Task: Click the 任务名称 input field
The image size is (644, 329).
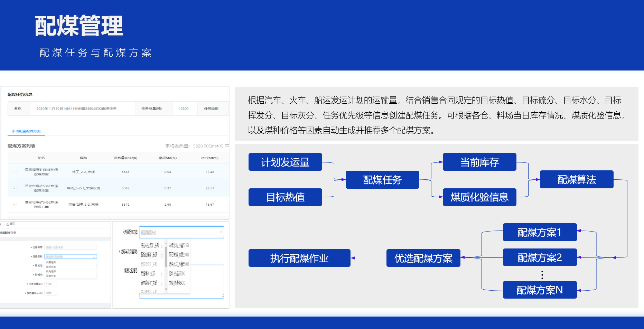Action: [x=71, y=247]
